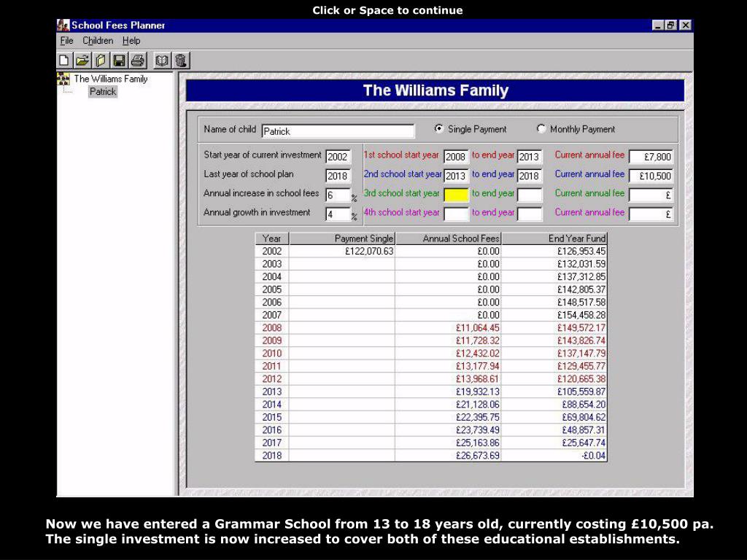Click the Year column header
The image size is (747, 560).
(271, 238)
